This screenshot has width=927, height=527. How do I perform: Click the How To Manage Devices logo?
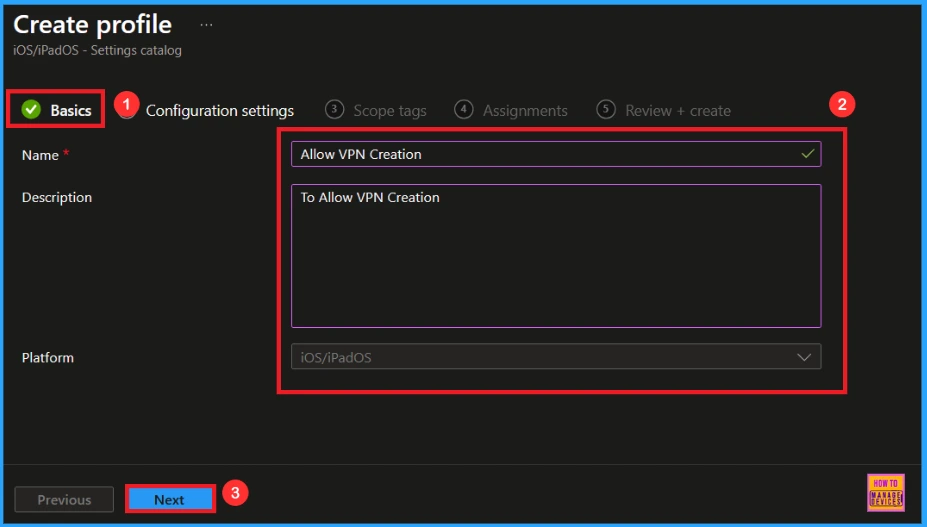point(885,492)
